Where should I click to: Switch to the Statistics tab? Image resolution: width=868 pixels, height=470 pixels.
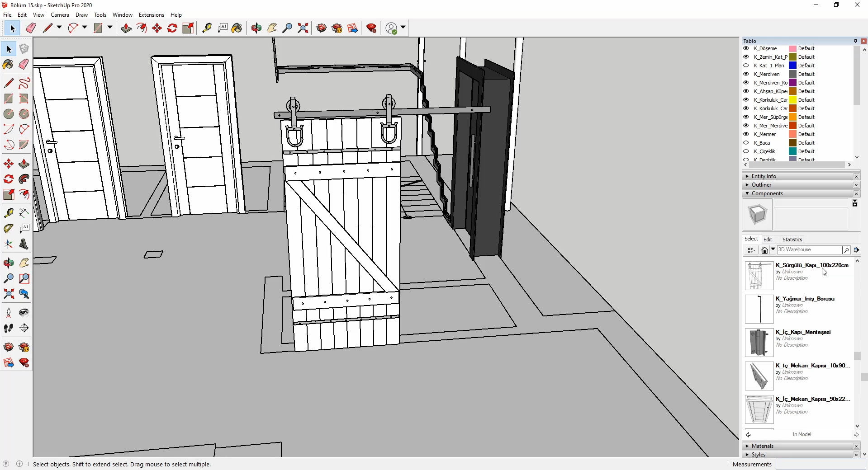792,240
